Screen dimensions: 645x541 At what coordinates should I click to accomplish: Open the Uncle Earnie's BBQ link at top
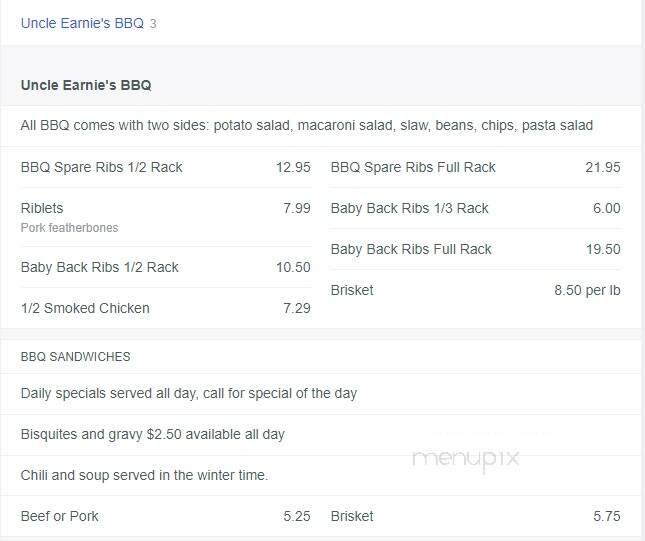(x=82, y=23)
